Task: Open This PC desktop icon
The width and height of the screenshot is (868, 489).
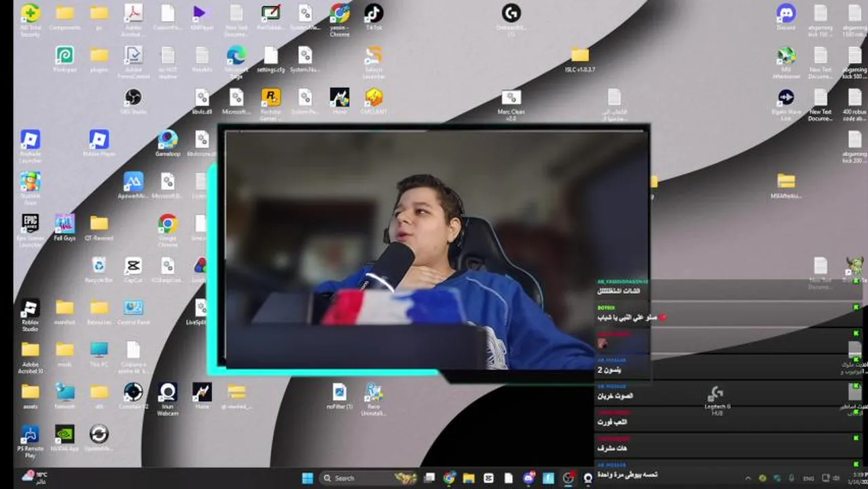Action: tap(99, 355)
